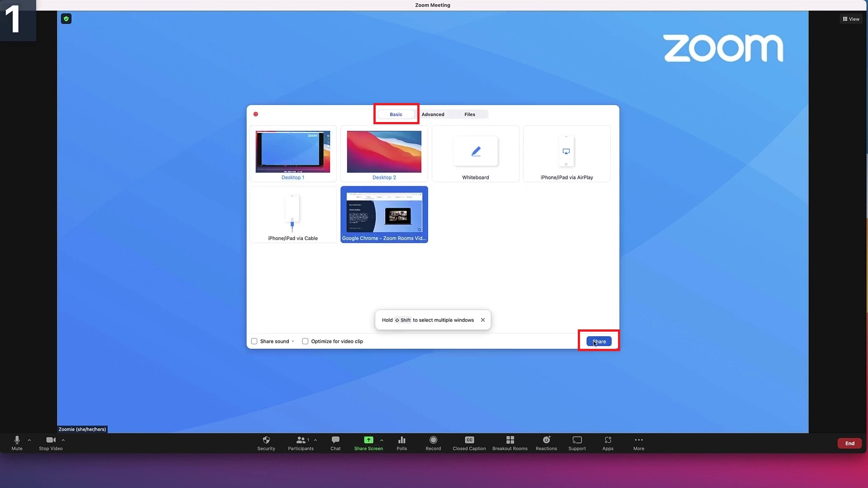Image resolution: width=868 pixels, height=488 pixels.
Task: Open the Support tool
Action: click(x=577, y=443)
